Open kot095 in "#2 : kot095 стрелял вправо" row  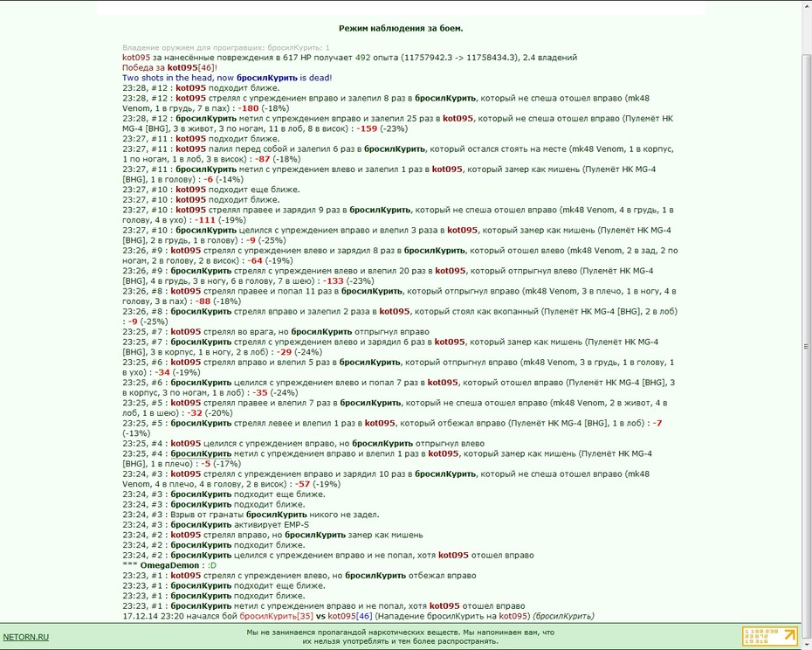click(x=186, y=535)
